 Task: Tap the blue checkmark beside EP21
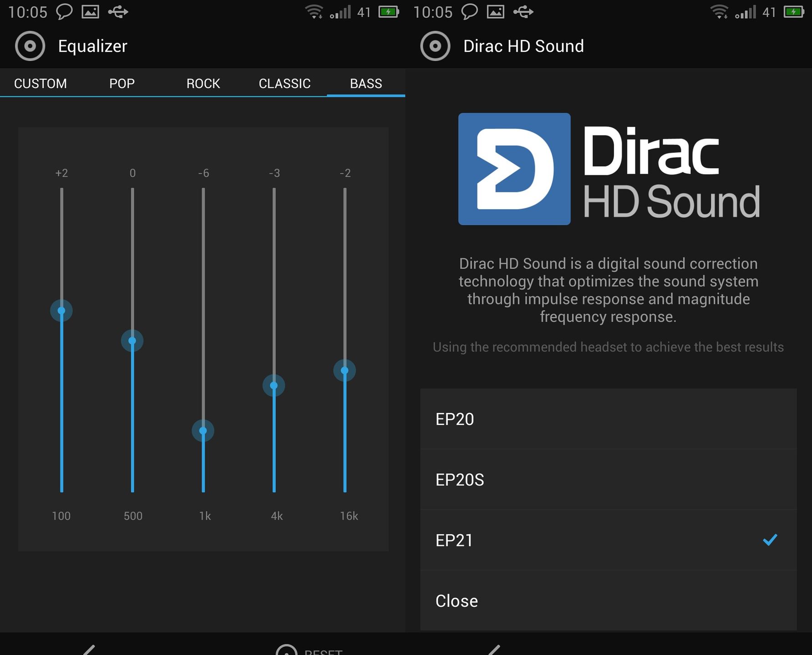tap(770, 540)
